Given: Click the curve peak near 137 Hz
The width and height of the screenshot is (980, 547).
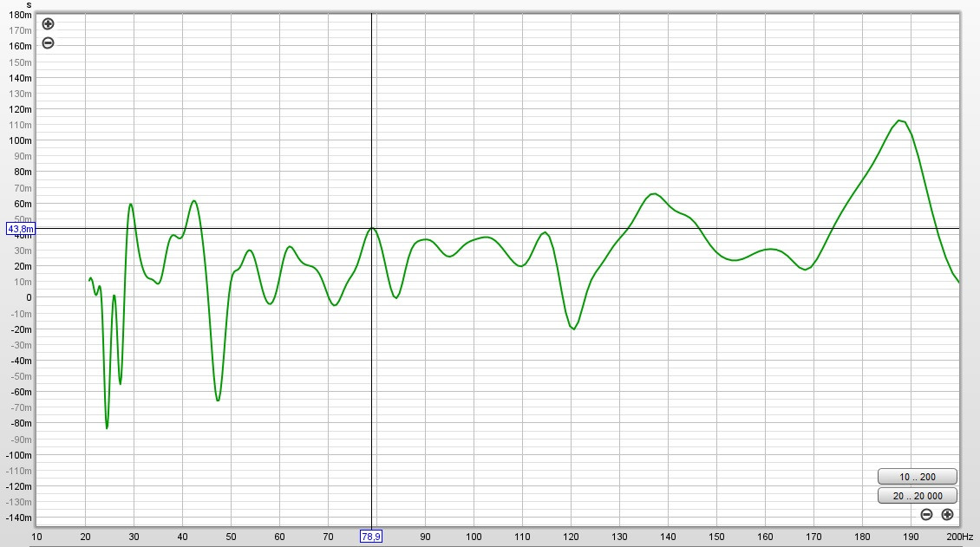Looking at the screenshot, I should [653, 193].
